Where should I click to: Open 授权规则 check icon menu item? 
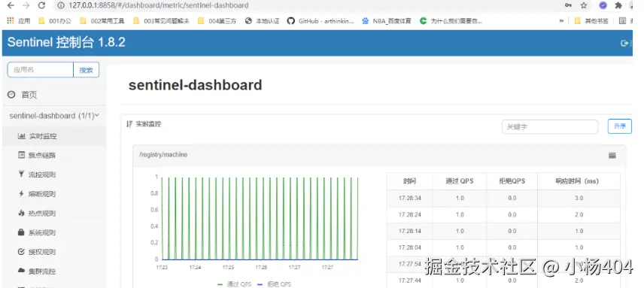coord(54,251)
